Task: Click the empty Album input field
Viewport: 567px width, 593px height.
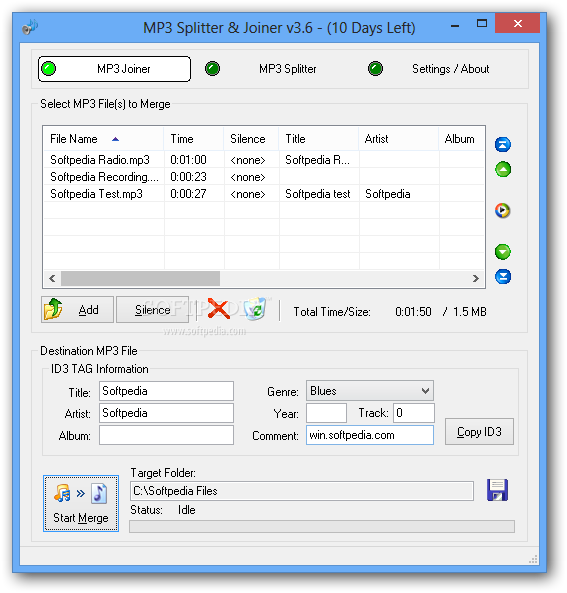Action: [x=166, y=435]
